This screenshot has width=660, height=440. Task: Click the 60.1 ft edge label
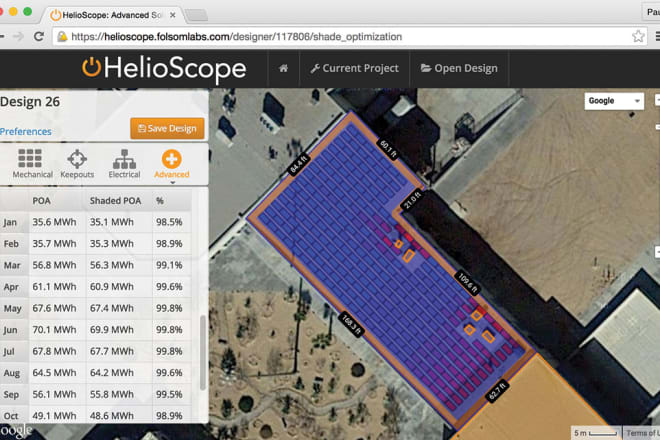coord(388,149)
